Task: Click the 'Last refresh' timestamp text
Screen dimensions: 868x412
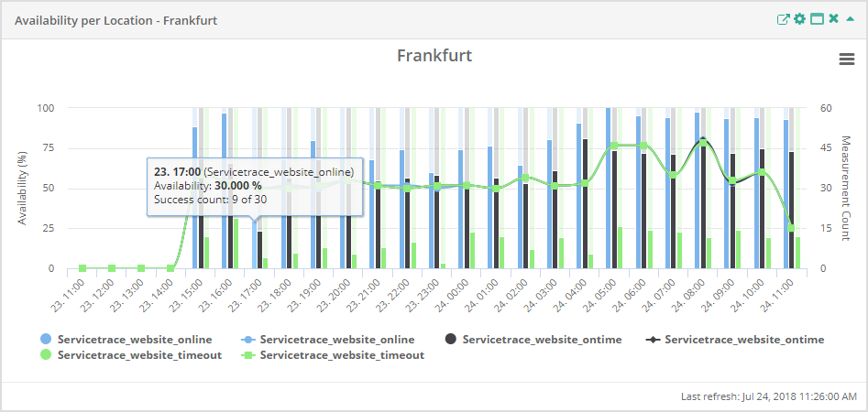Action: point(769,396)
